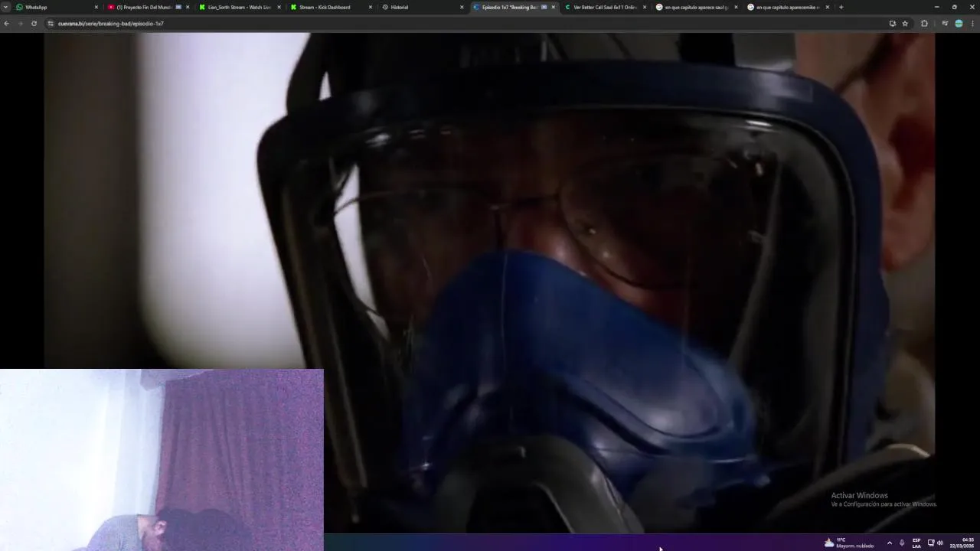Open the Ver Better Call Saul 6x11 tab

coord(605,7)
